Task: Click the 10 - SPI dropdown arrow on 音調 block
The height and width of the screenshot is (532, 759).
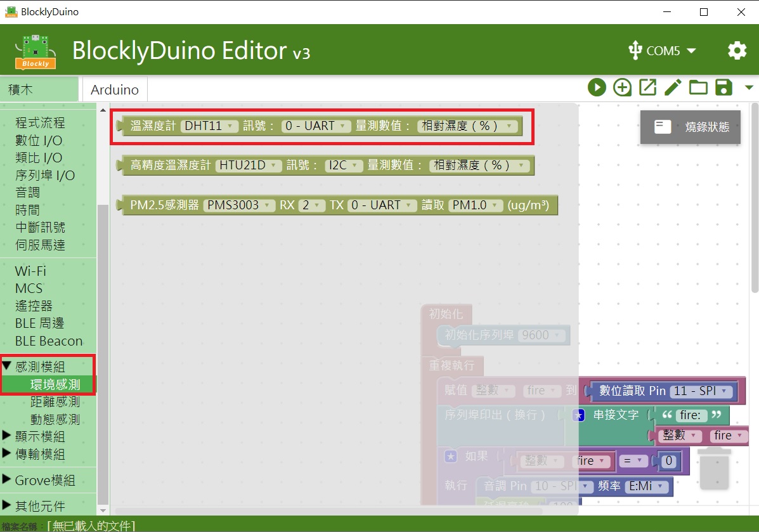Action: point(586,486)
